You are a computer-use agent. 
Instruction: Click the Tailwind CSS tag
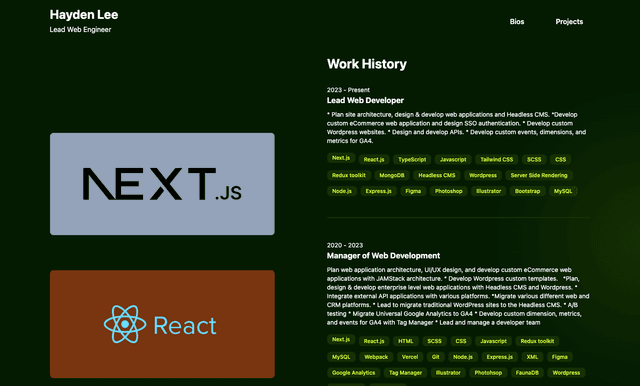click(496, 160)
